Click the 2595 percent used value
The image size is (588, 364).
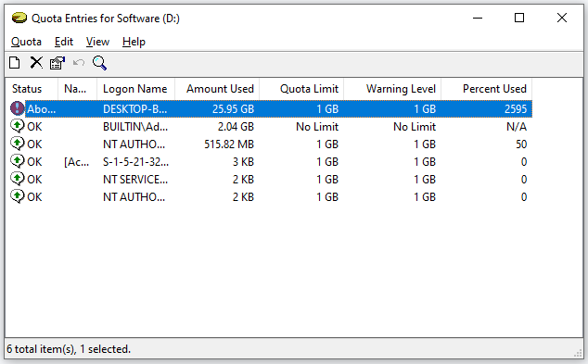[516, 109]
